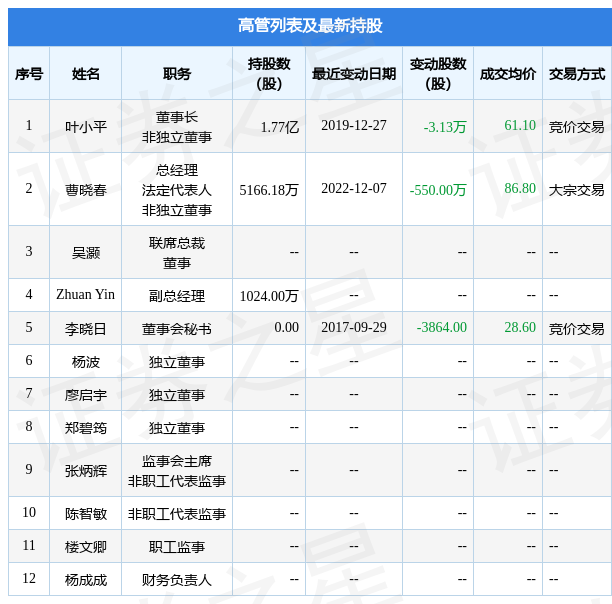This screenshot has width=612, height=604.
Task: Select the name 楼文卿
Action: tap(85, 547)
